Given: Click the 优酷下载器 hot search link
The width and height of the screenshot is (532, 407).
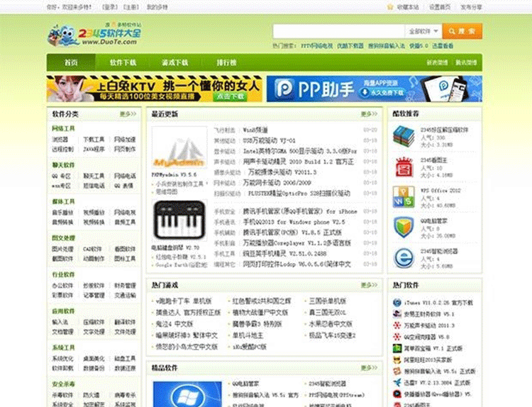Looking at the screenshot, I should pyautogui.click(x=350, y=45).
